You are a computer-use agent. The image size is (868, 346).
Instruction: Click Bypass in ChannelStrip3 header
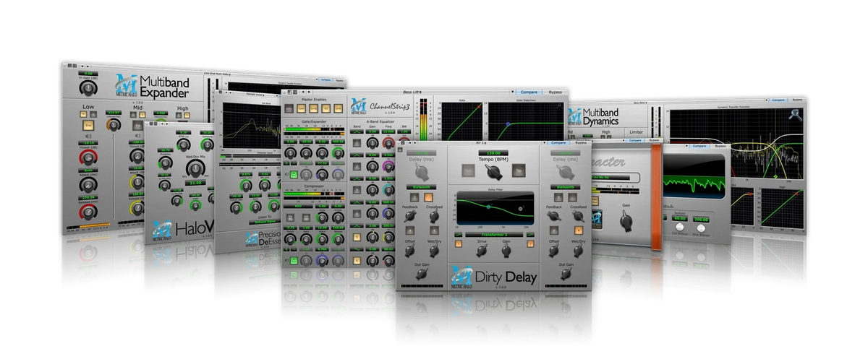(x=555, y=92)
